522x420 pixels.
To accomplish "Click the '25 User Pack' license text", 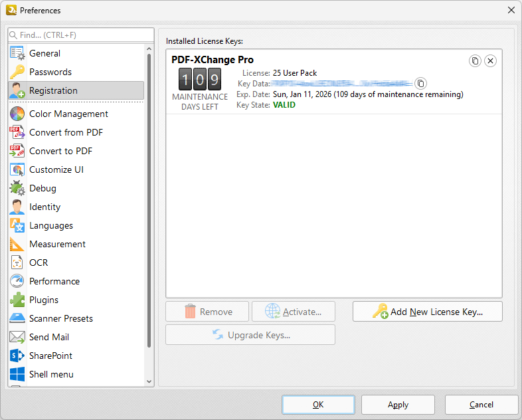I will pos(295,73).
